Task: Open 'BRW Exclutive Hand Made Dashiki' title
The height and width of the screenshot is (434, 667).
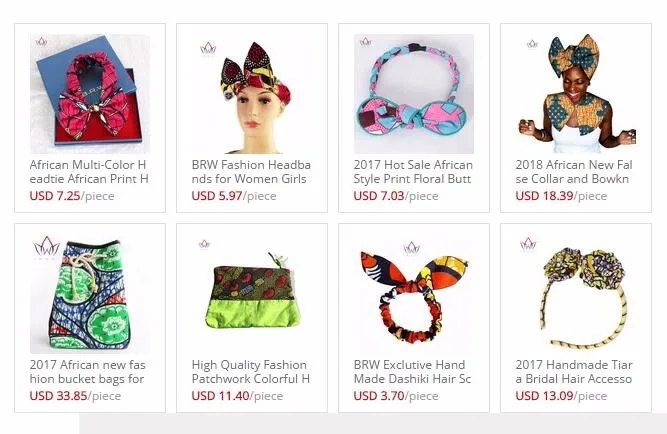Action: pyautogui.click(x=412, y=371)
